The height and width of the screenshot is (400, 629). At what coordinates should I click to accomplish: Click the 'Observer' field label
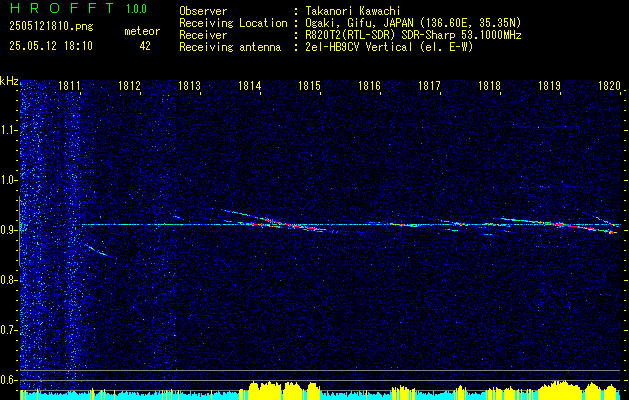[203, 11]
